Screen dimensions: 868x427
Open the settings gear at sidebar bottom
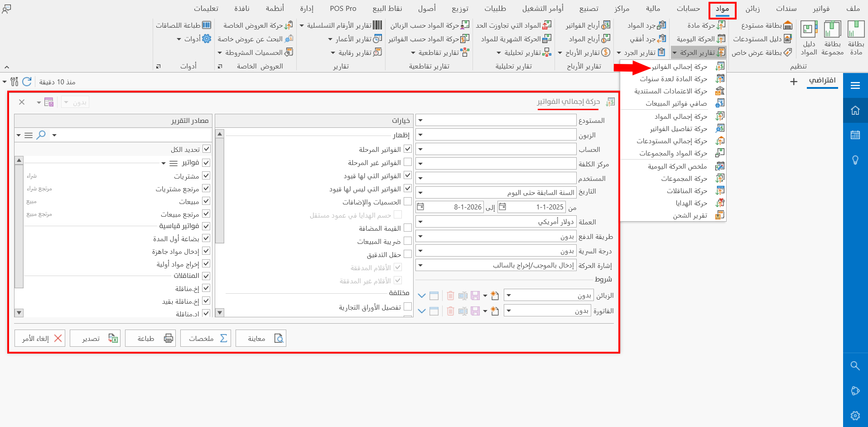pos(855,416)
